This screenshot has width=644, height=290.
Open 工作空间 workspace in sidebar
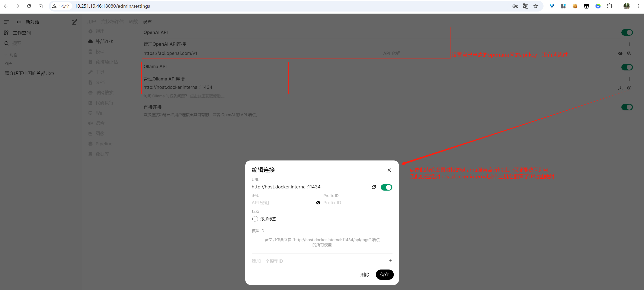coord(22,33)
